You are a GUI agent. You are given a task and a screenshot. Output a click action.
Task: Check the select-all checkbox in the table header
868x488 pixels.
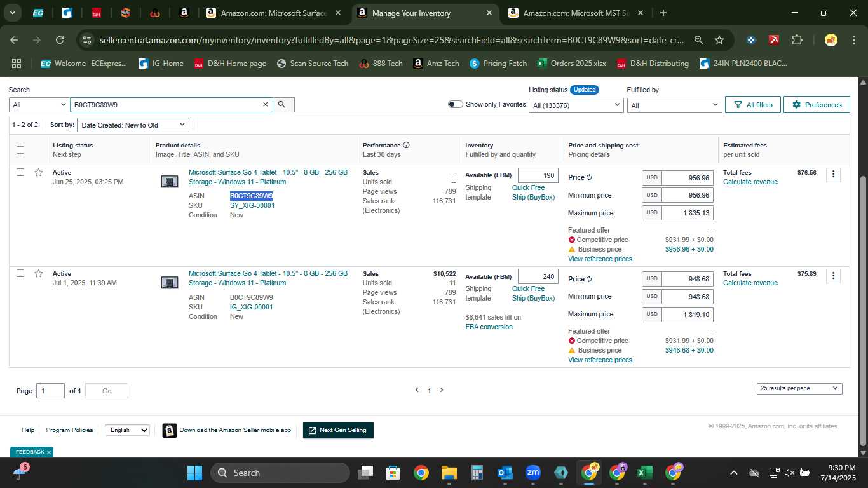coord(20,150)
